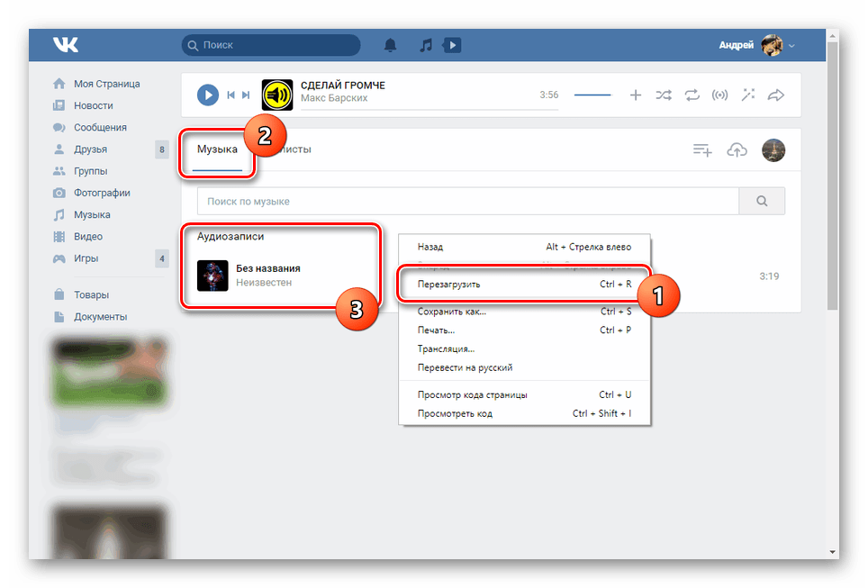Open the Музыка tab
The width and height of the screenshot is (868, 588).
point(217,149)
